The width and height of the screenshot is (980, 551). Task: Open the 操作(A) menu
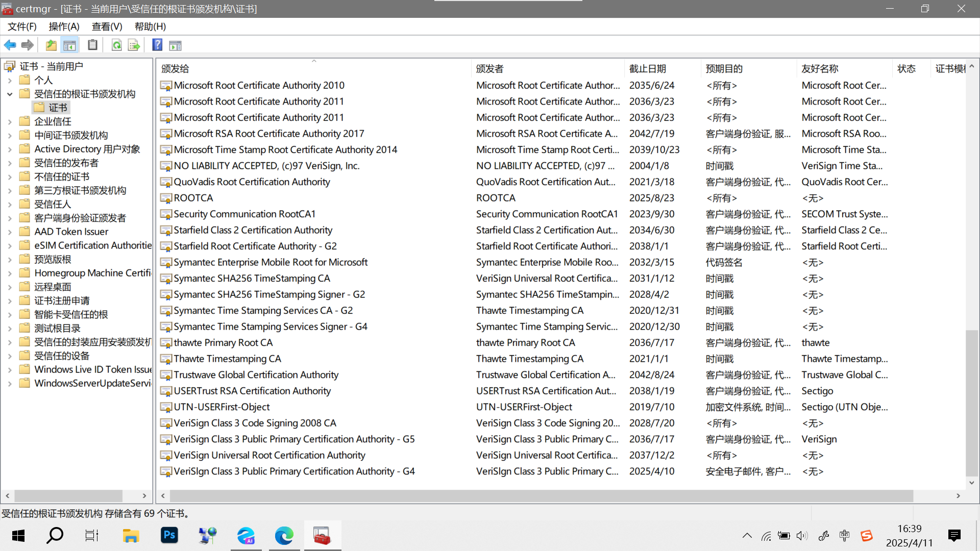pos(64,27)
